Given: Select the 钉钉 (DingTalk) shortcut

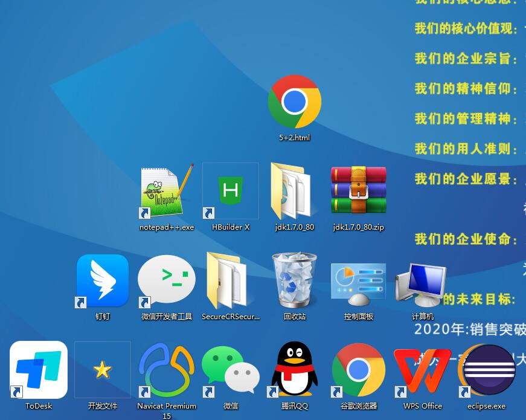Looking at the screenshot, I should [103, 280].
